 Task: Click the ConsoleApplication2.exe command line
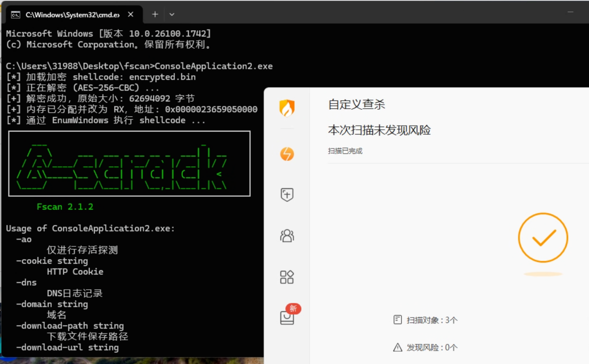pos(139,66)
